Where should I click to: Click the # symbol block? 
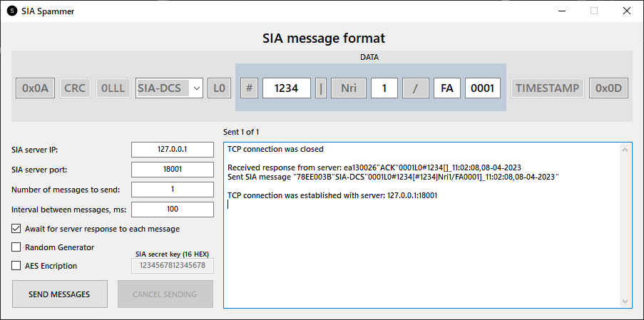(250, 88)
